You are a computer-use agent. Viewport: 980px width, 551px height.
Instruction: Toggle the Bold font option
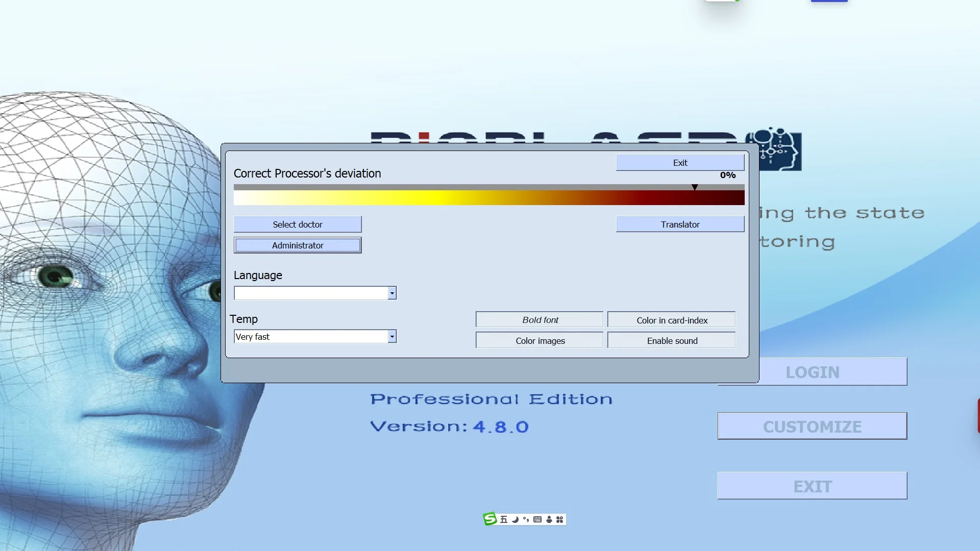(x=540, y=320)
